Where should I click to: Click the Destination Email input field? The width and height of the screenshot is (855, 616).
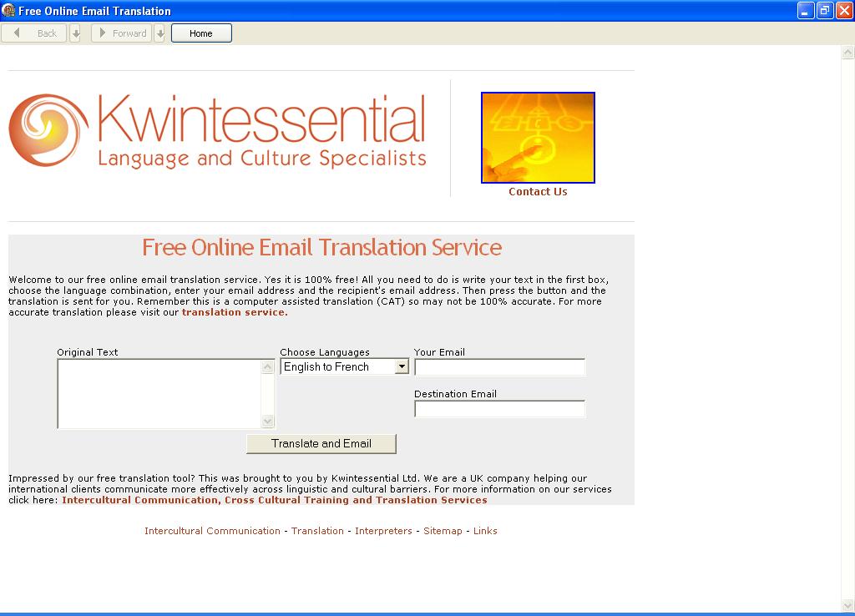point(499,409)
